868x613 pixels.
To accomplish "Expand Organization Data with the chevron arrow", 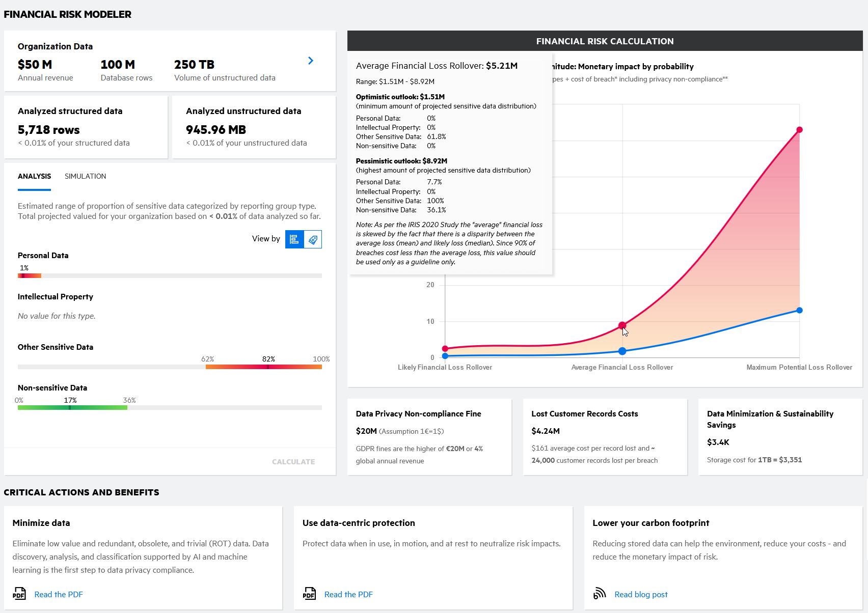I will [311, 61].
